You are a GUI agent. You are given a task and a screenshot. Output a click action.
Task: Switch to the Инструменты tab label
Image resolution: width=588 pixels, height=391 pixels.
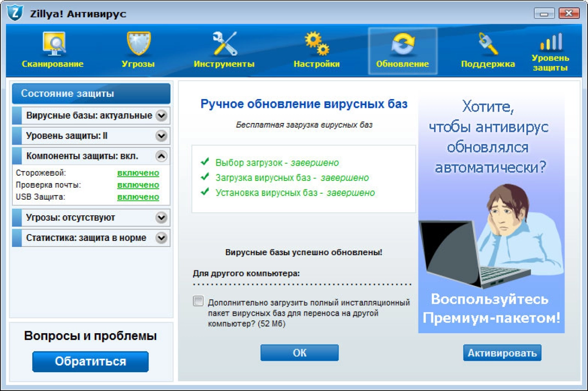pos(224,64)
